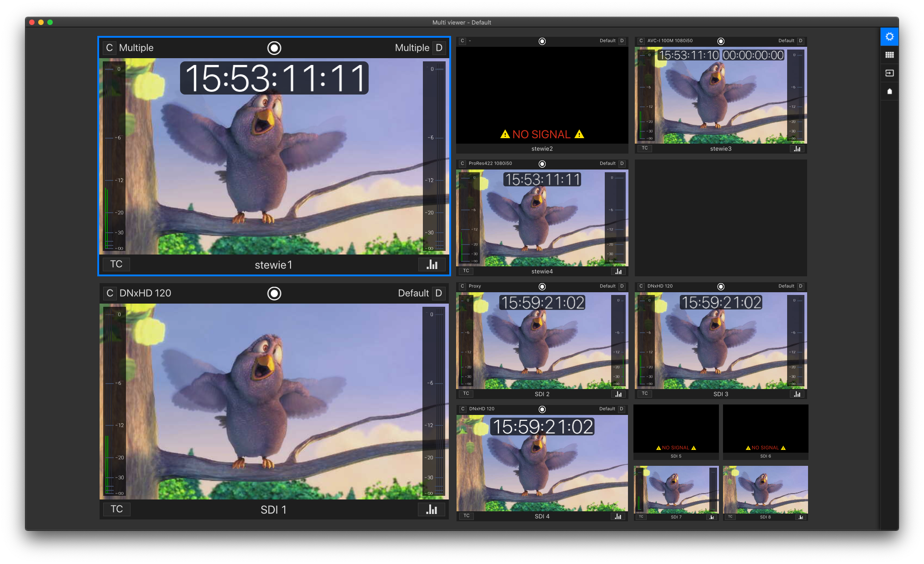The image size is (924, 564).
Task: Select the SDI 7 video preview
Action: [676, 489]
